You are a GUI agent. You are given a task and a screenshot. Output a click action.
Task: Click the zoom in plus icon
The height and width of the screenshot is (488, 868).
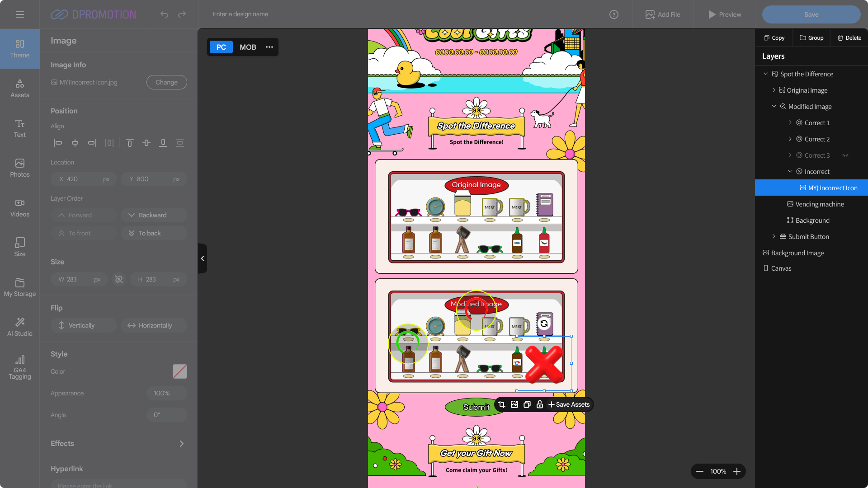(737, 471)
